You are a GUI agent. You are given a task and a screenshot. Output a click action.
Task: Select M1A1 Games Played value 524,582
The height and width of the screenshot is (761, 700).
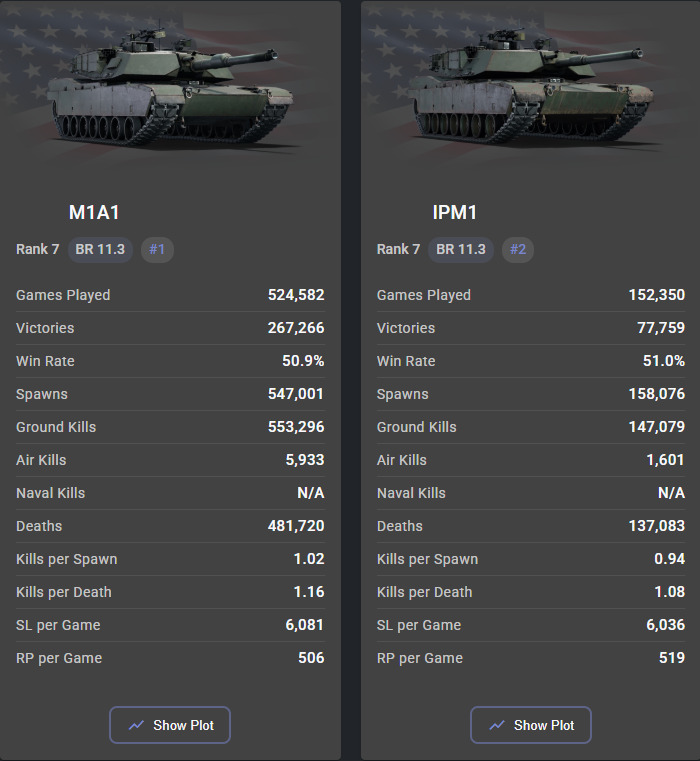[x=296, y=295]
